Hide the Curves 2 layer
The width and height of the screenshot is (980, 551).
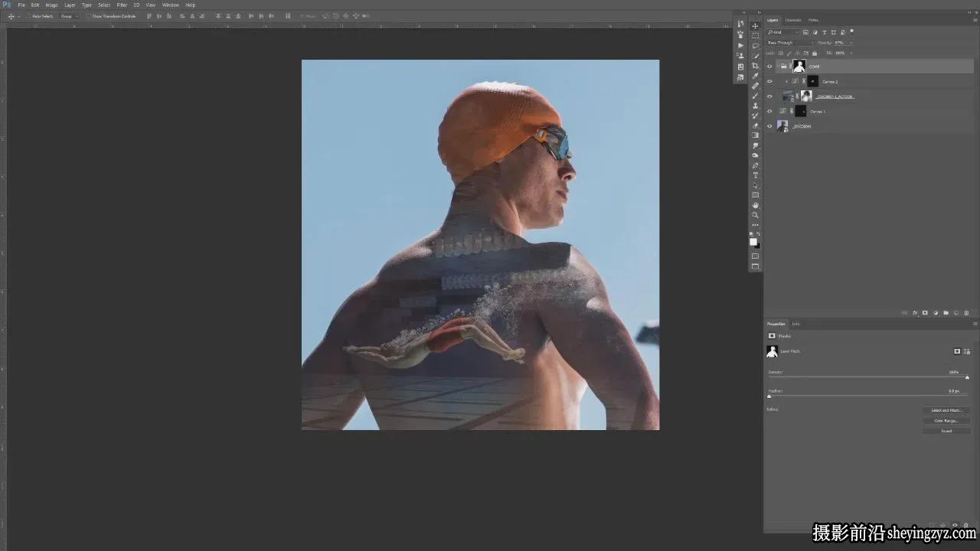coord(769,81)
